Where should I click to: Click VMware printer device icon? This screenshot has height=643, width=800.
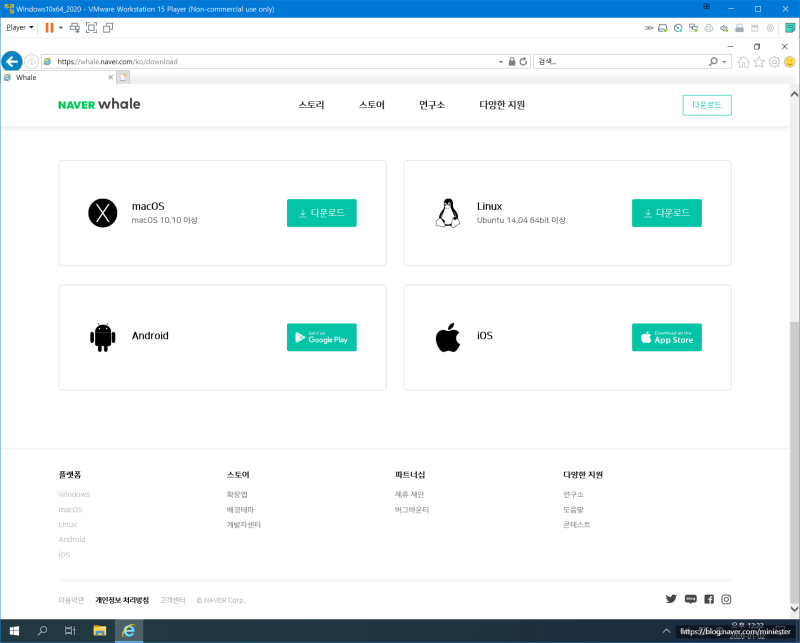pyautogui.click(x=709, y=28)
